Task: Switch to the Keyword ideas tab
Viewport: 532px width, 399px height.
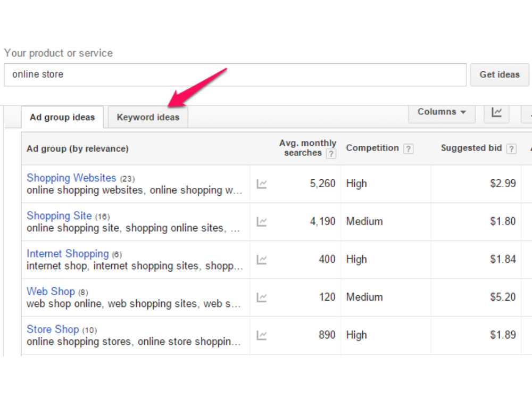Action: [x=148, y=118]
